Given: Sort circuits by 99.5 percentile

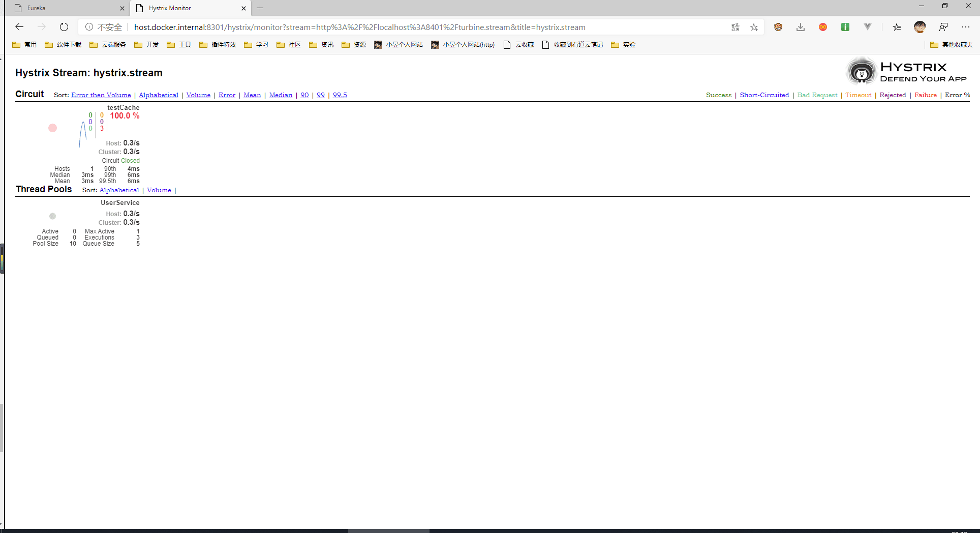Looking at the screenshot, I should click(340, 95).
